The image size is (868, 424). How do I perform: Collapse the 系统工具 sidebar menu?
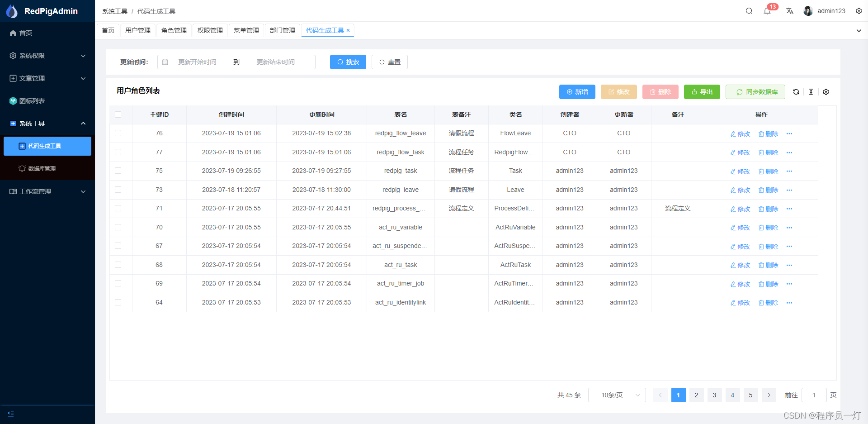pyautogui.click(x=47, y=124)
